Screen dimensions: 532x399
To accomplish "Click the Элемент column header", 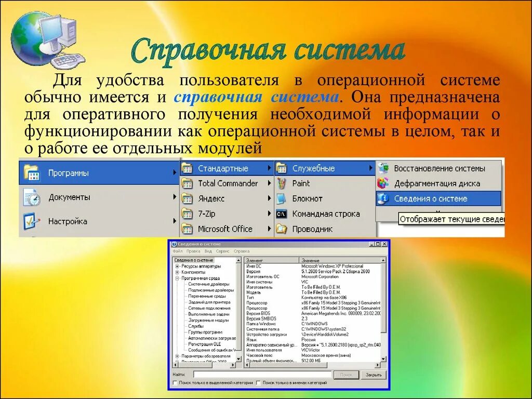I will point(272,260).
